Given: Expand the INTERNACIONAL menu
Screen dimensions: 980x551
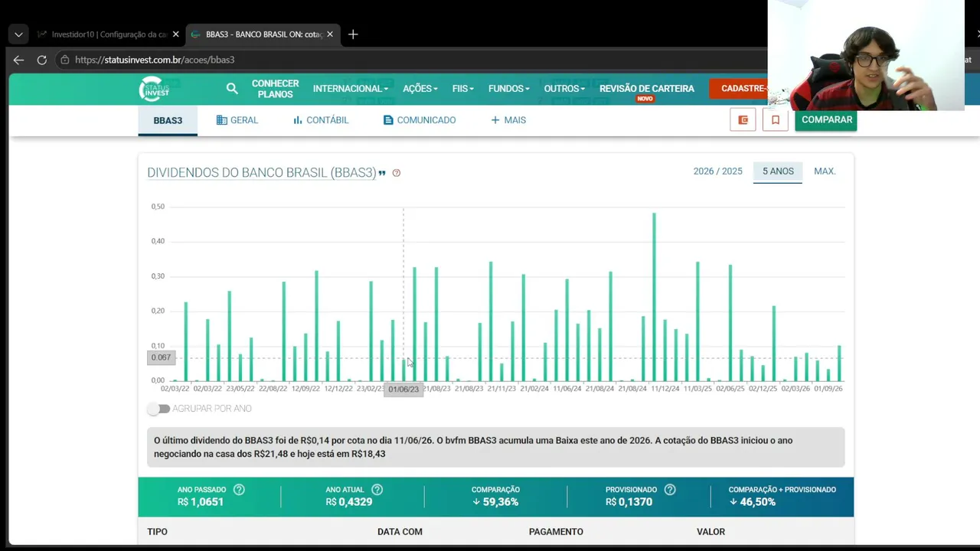Looking at the screenshot, I should [x=351, y=89].
